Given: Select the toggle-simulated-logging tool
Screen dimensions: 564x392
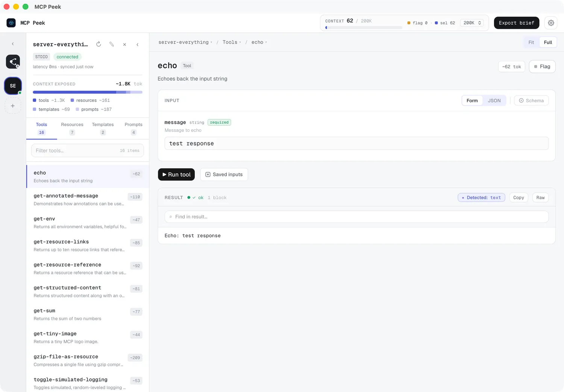Looking at the screenshot, I should [x=88, y=383].
